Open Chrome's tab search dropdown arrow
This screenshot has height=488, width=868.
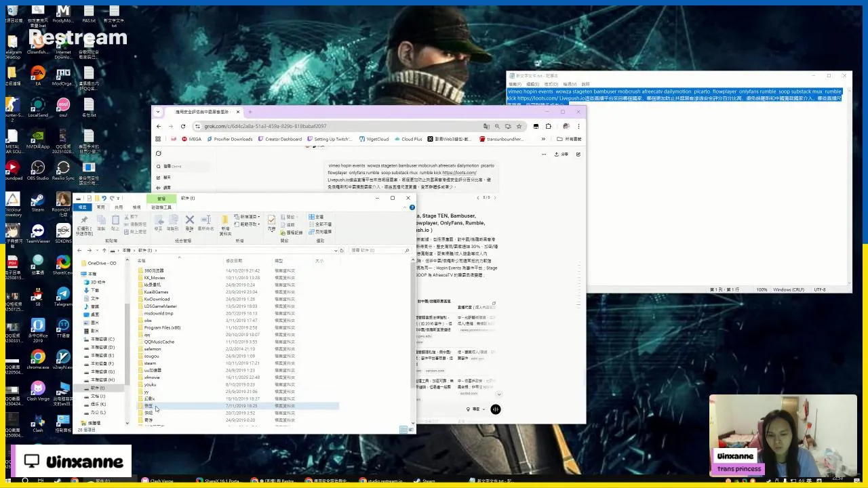[158, 112]
